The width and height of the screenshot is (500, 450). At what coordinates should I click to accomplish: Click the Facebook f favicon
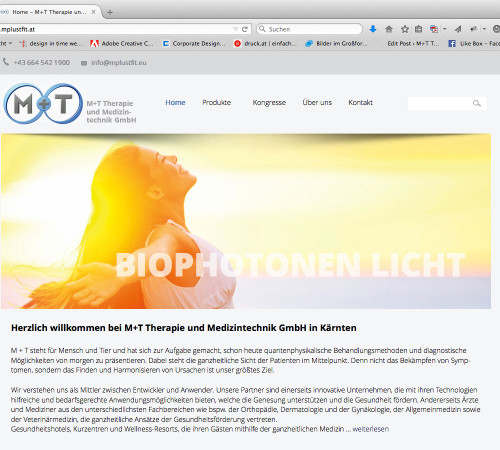pyautogui.click(x=452, y=44)
